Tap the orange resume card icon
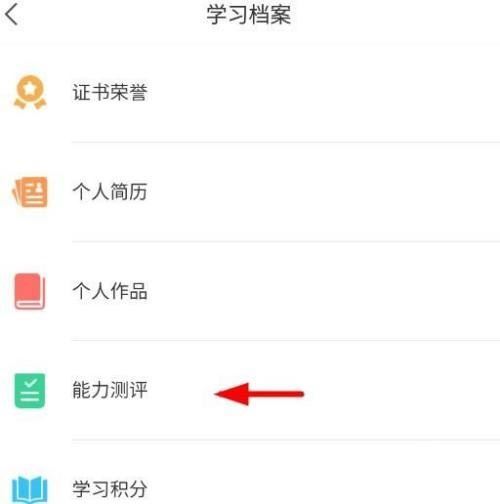Screen dimensions: 500x504 coord(30,192)
